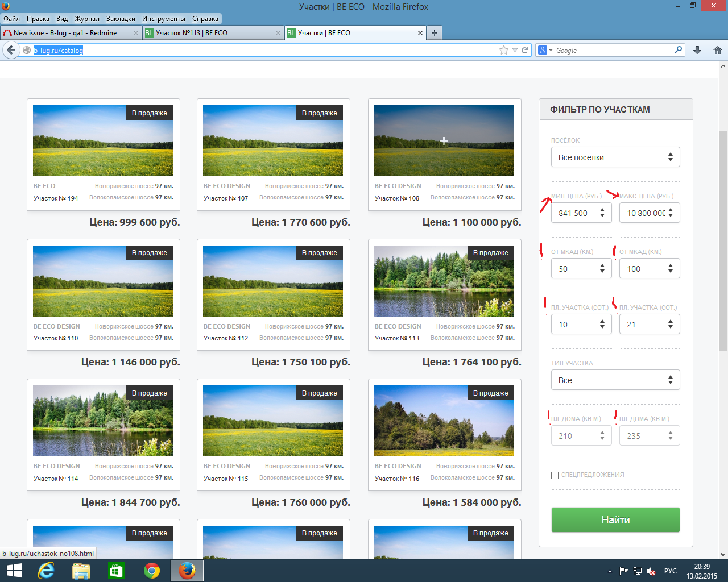The width and height of the screenshot is (728, 582).
Task: Open the Участок № 113 lake photo
Action: tap(444, 281)
